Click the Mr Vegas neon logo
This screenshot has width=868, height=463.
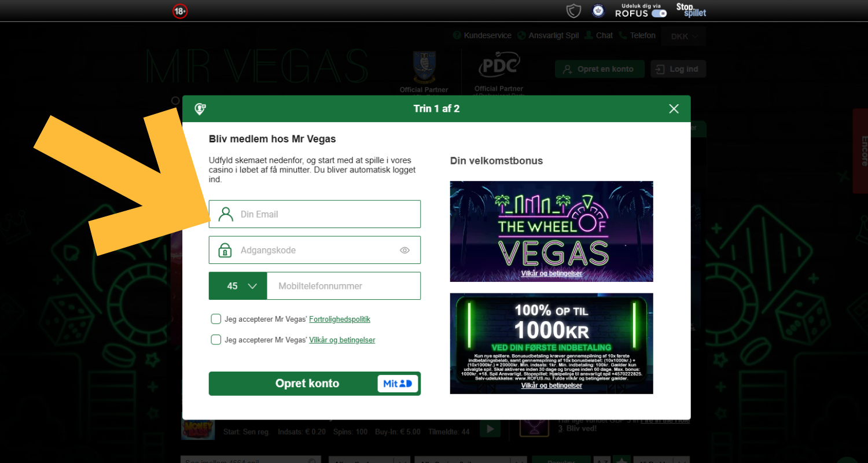257,67
